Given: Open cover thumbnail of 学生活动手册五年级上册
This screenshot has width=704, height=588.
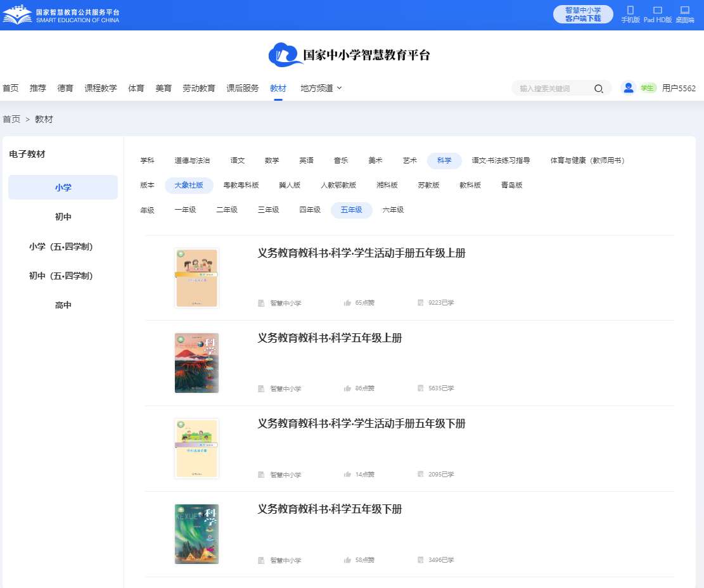Looking at the screenshot, I should point(196,278).
